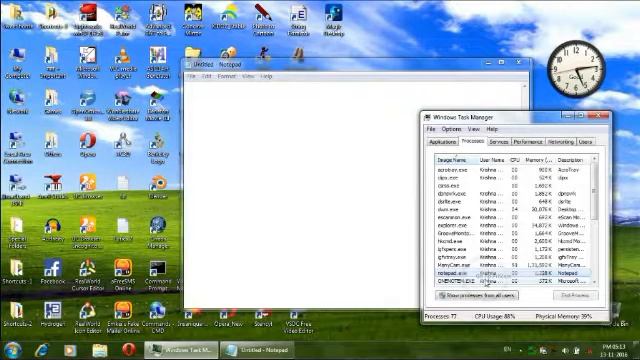Open the Command Prompt desktop shortcut
This screenshot has height=360, width=640.
point(158,274)
